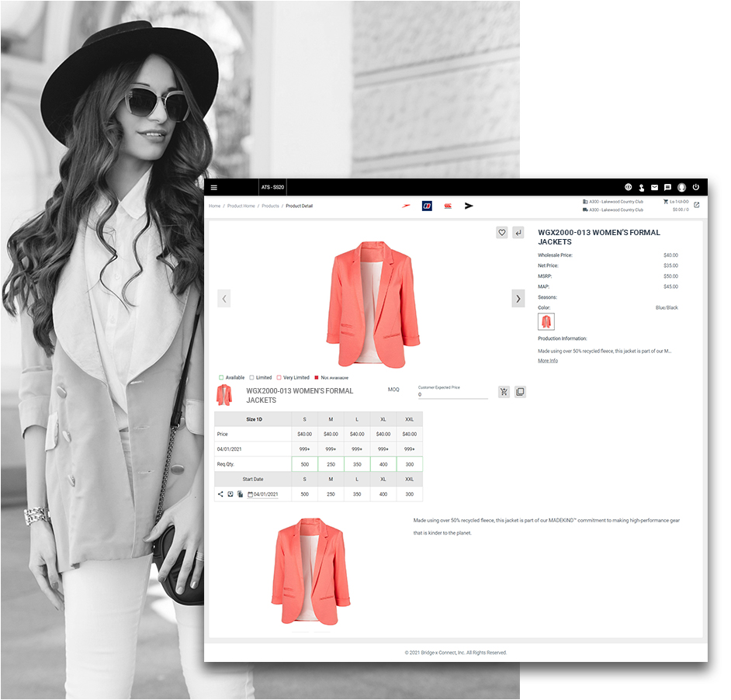Select the coral jacket color swatch
Viewport: 731px width, 700px height.
pyautogui.click(x=546, y=321)
